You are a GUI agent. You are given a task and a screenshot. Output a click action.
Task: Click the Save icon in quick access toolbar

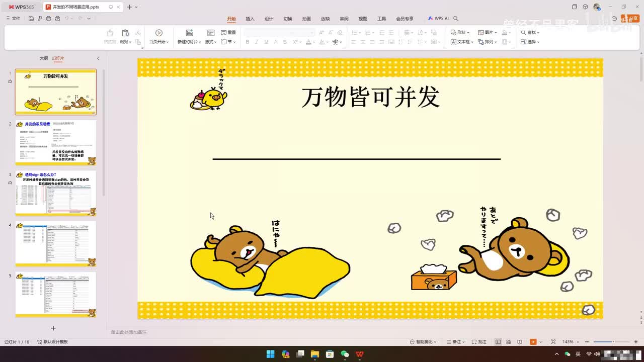click(x=31, y=19)
